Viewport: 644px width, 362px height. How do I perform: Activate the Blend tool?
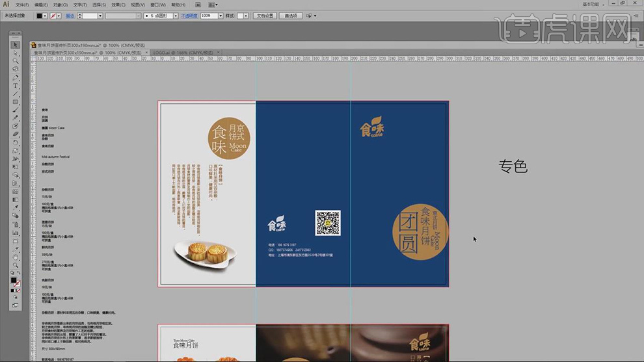click(15, 216)
